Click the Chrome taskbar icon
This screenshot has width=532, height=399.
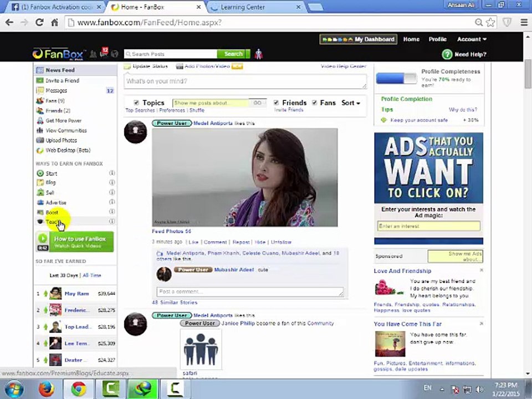[x=78, y=389]
